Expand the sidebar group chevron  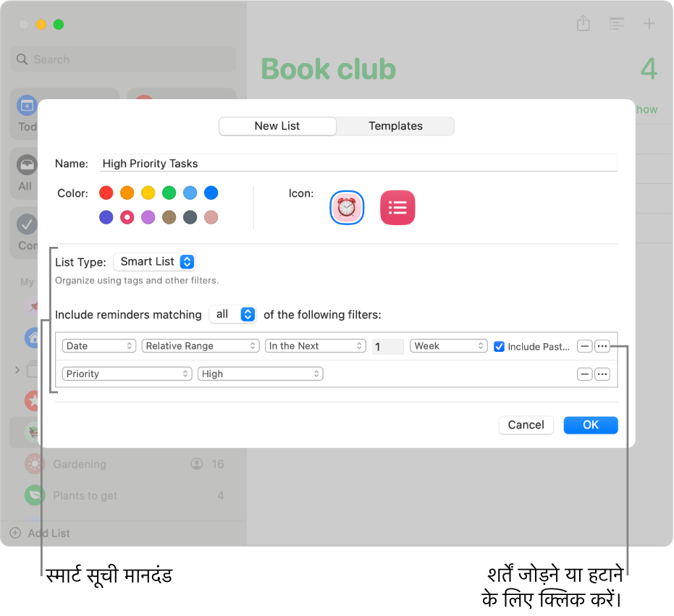[17, 370]
